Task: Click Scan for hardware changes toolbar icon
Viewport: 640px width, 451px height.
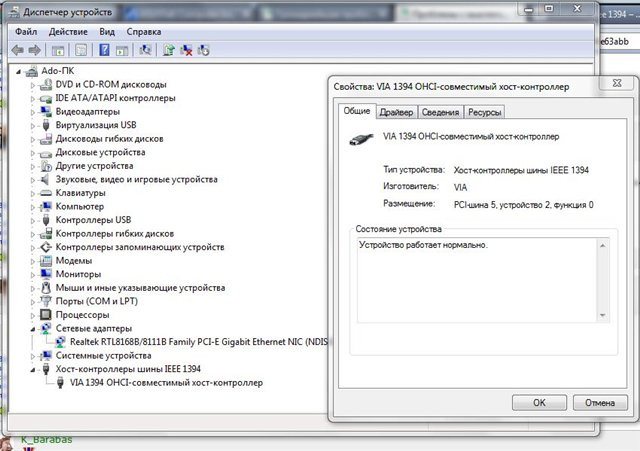Action: (147, 49)
